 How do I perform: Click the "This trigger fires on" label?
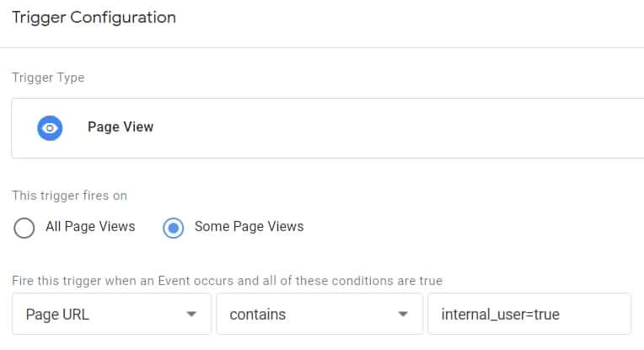click(x=69, y=196)
